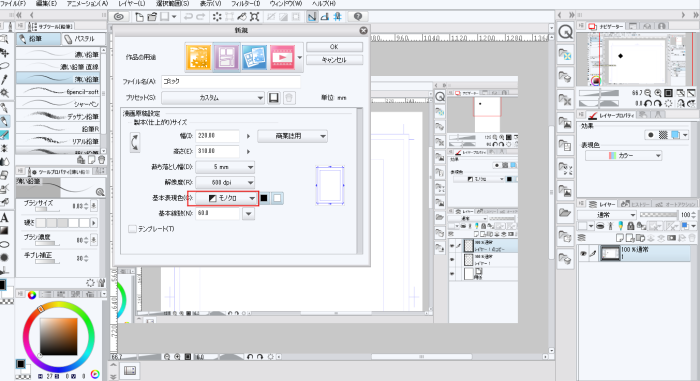Choose the 濃い鉛筆 直線 brush
This screenshot has height=381, width=700.
tap(58, 67)
